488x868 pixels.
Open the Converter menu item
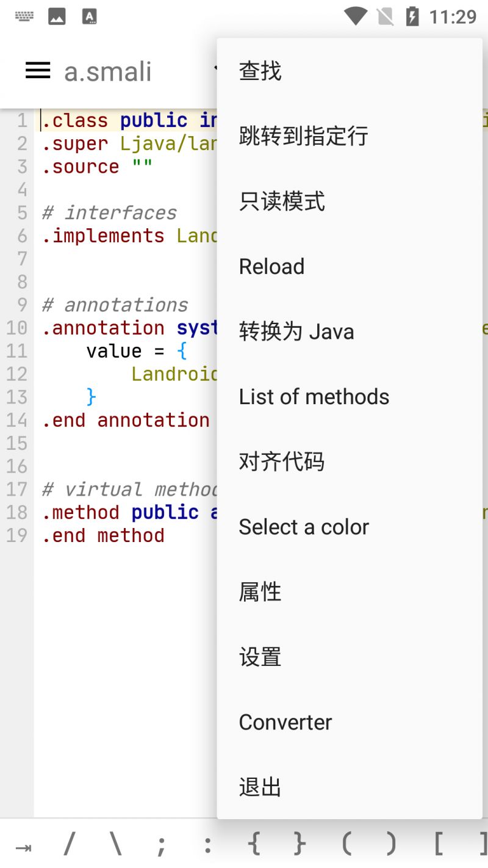350,722
